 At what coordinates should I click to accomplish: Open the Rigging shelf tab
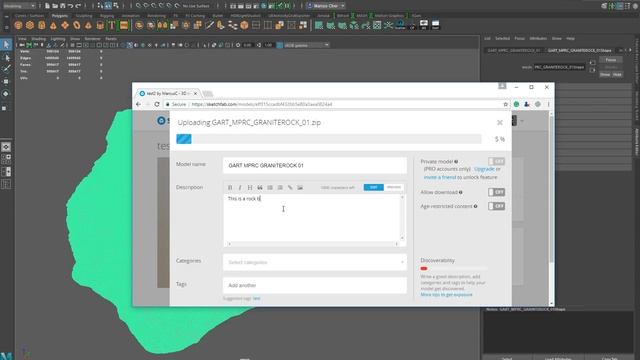pos(107,16)
